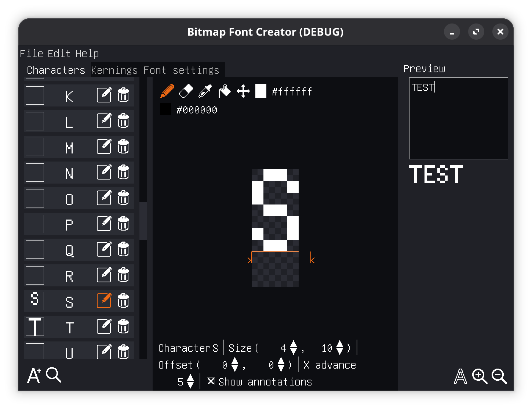Delete character T using its trash icon
532x409 pixels.
click(x=123, y=326)
